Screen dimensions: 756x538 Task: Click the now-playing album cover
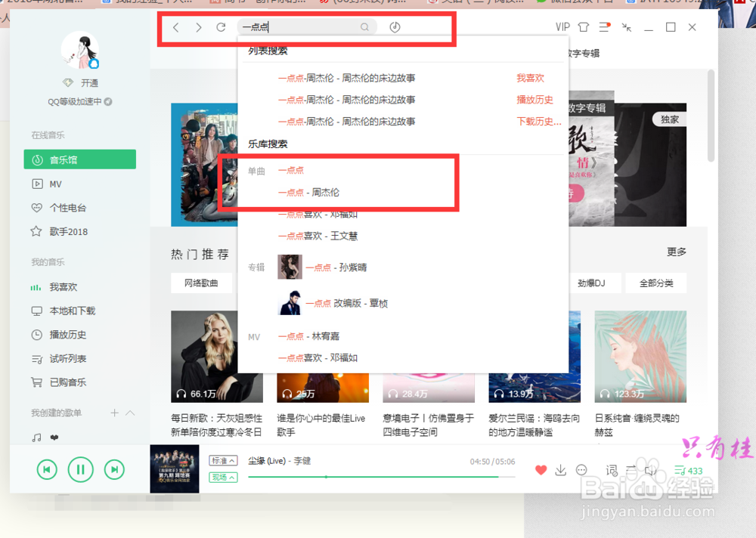(x=175, y=468)
